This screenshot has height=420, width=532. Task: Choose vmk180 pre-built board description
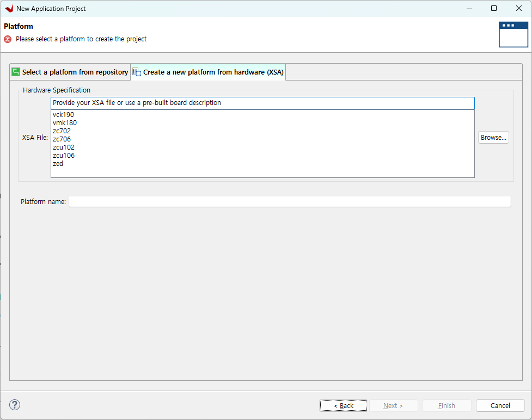coord(64,123)
